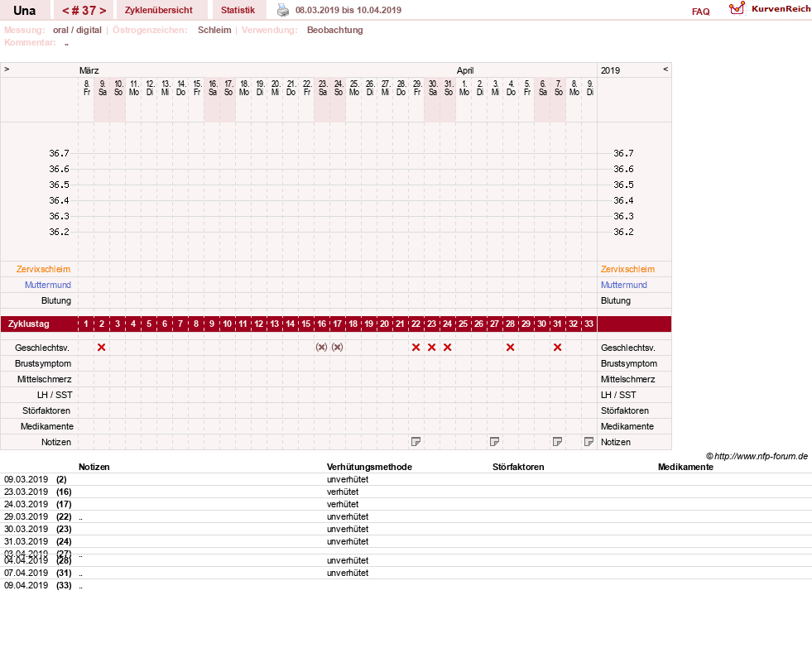
Task: Click red X on cycle day 23
Action: (431, 348)
